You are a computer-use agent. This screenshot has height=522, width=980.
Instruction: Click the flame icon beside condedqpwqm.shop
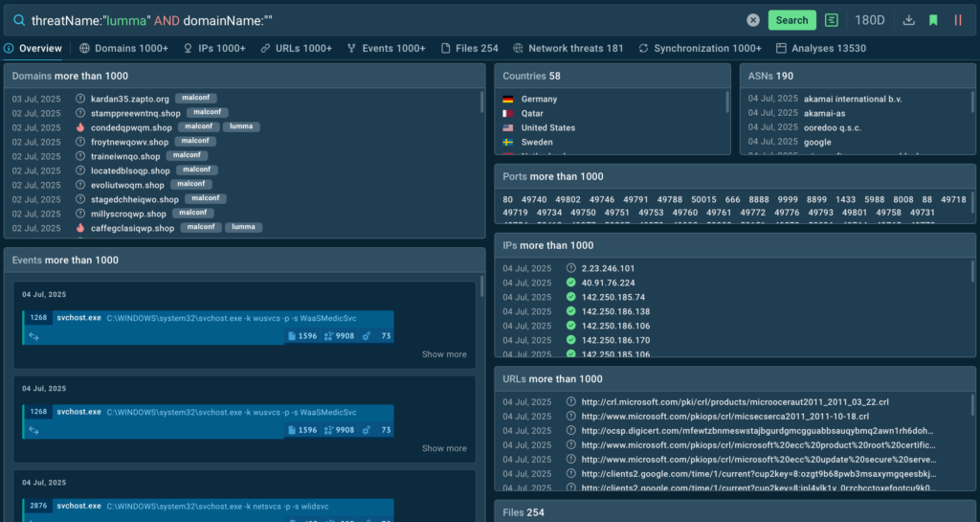[80, 127]
